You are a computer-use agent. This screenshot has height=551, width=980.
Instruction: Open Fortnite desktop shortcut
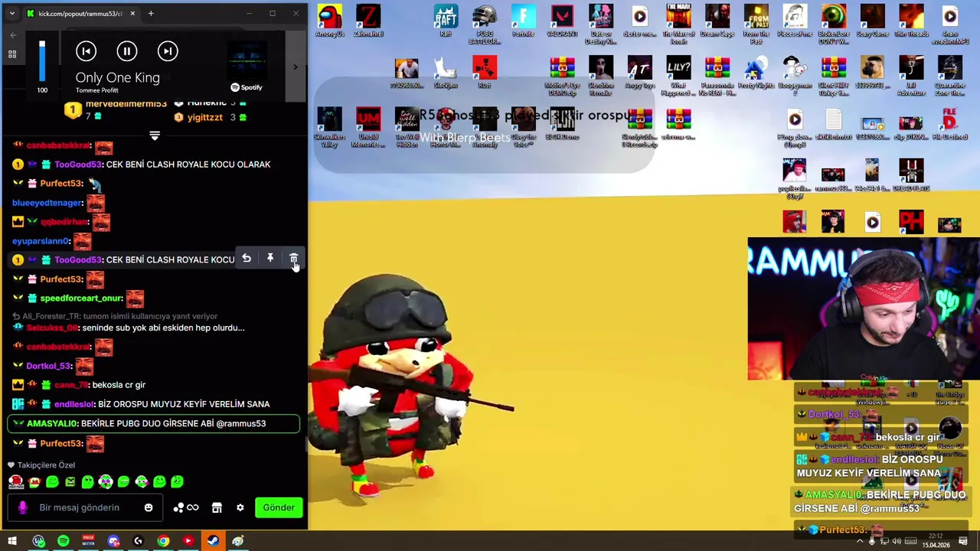[524, 21]
